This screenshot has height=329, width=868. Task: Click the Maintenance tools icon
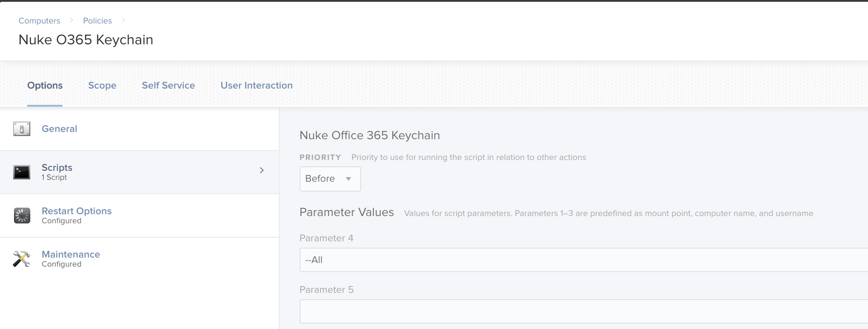click(22, 259)
